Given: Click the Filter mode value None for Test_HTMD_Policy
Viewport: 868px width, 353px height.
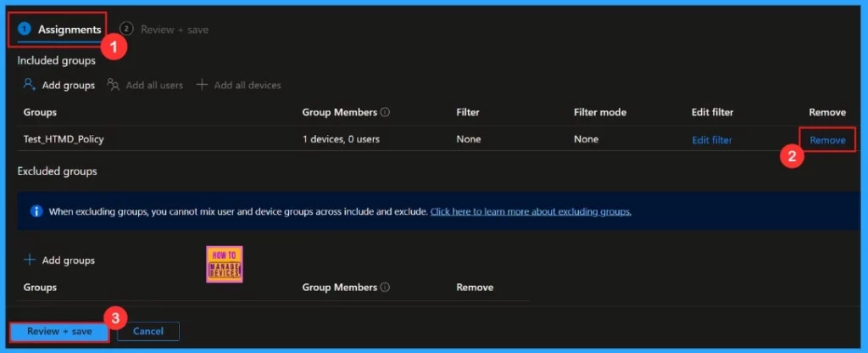Looking at the screenshot, I should tap(587, 140).
